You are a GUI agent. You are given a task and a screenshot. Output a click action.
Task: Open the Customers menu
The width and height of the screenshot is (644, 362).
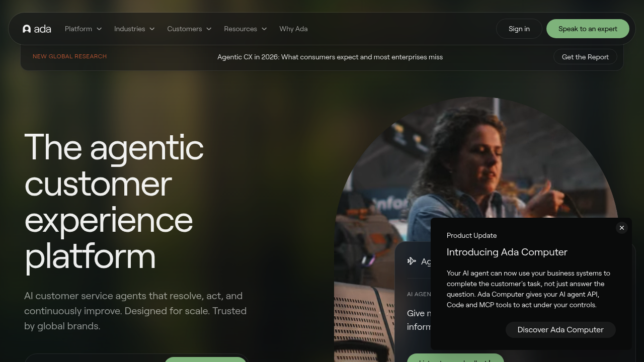coord(189,29)
